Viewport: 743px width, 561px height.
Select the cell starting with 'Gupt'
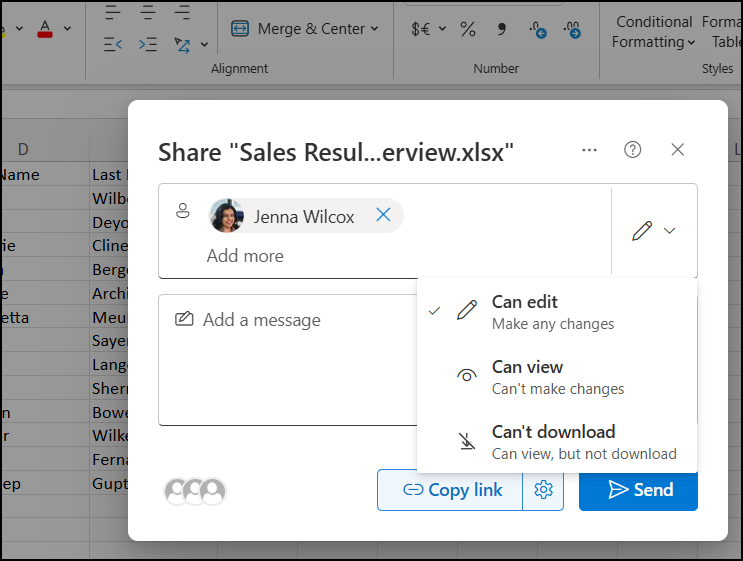click(x=109, y=484)
